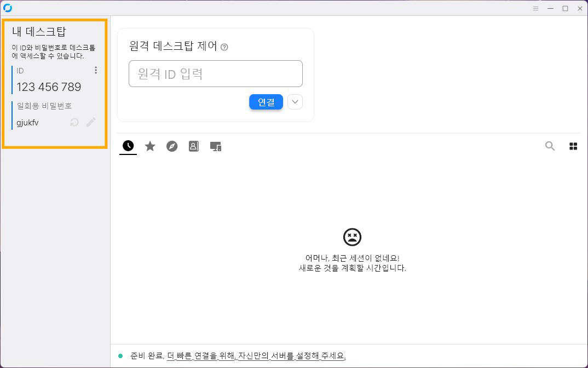Open the address book tab
Screen dimensions: 588x368
(x=194, y=146)
